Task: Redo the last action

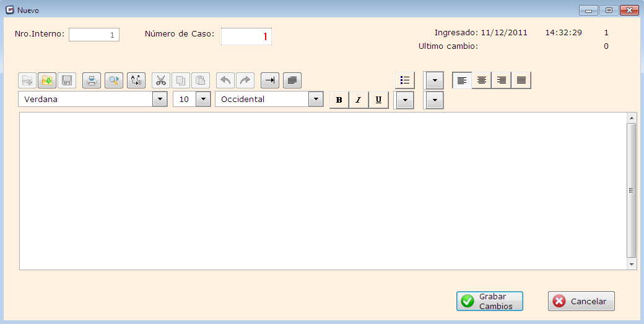Action: click(x=245, y=80)
